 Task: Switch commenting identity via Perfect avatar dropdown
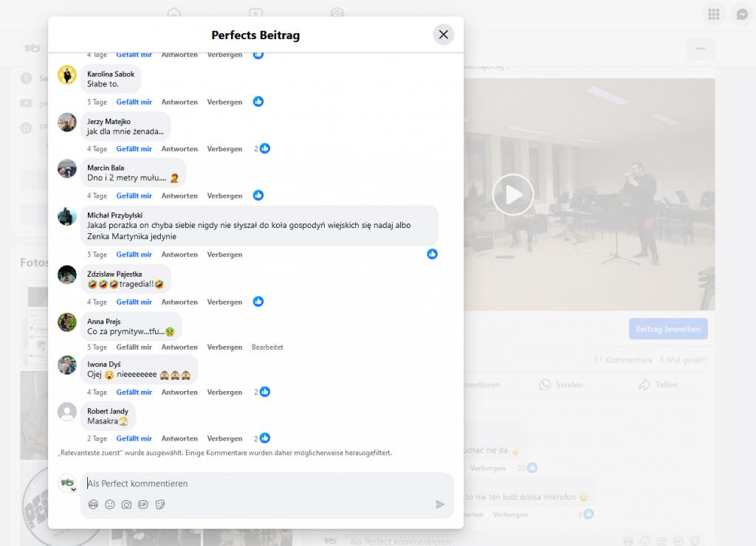coord(67,483)
